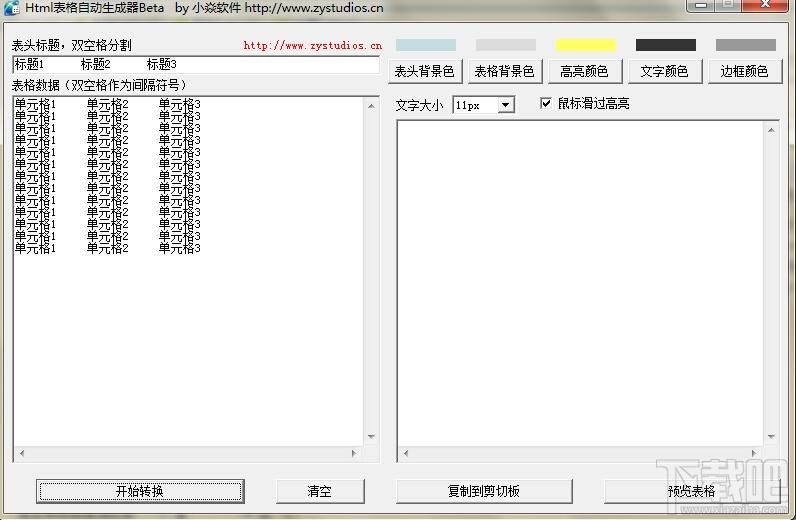
Task: Click inside the HTML output text area
Action: pos(581,283)
